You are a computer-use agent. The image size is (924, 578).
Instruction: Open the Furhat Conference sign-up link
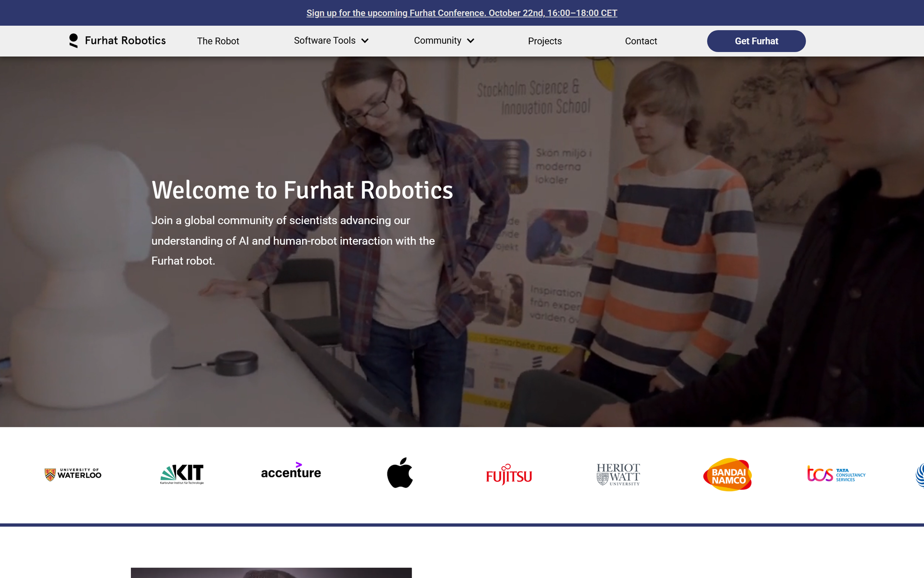tap(462, 13)
